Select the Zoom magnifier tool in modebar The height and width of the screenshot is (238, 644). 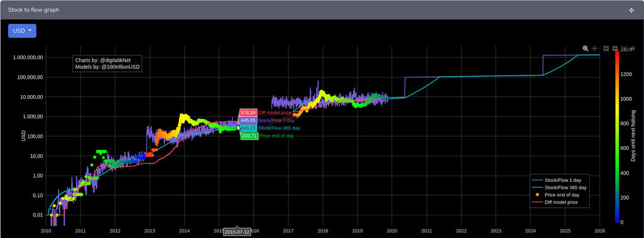click(585, 48)
